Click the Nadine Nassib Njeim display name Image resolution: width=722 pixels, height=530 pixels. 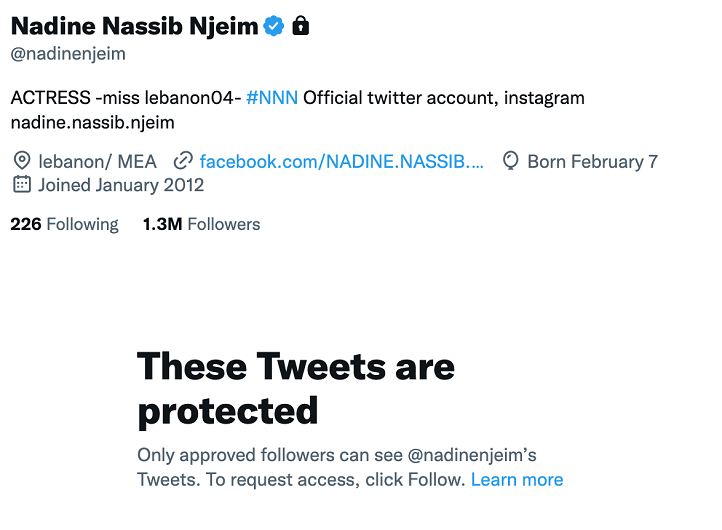pos(134,26)
